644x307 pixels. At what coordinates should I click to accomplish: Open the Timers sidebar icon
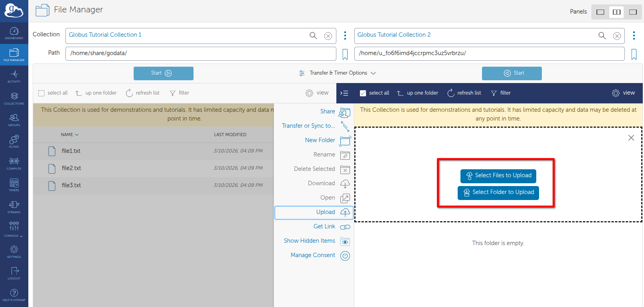14,185
